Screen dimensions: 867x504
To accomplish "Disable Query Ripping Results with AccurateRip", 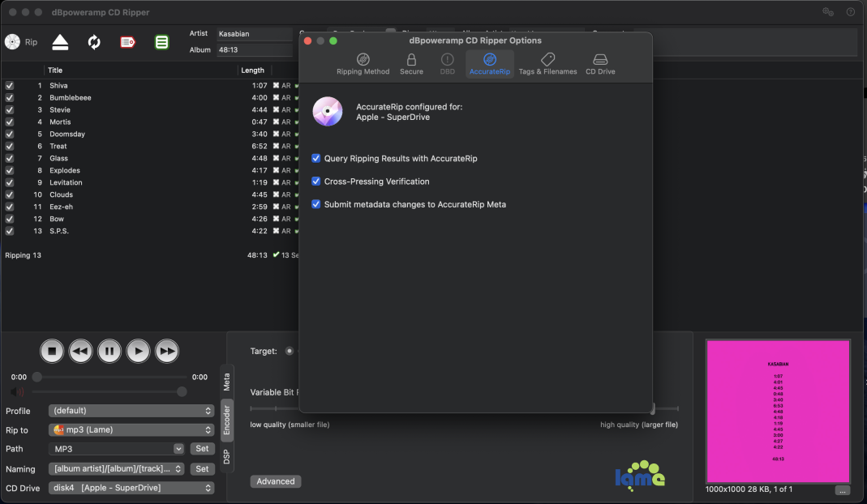I will [x=316, y=159].
